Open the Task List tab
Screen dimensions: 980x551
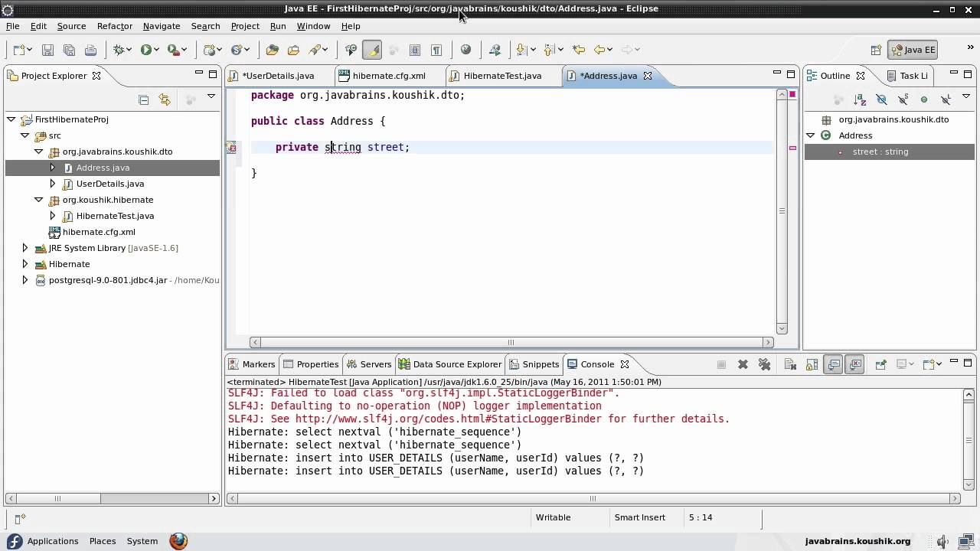tap(908, 76)
